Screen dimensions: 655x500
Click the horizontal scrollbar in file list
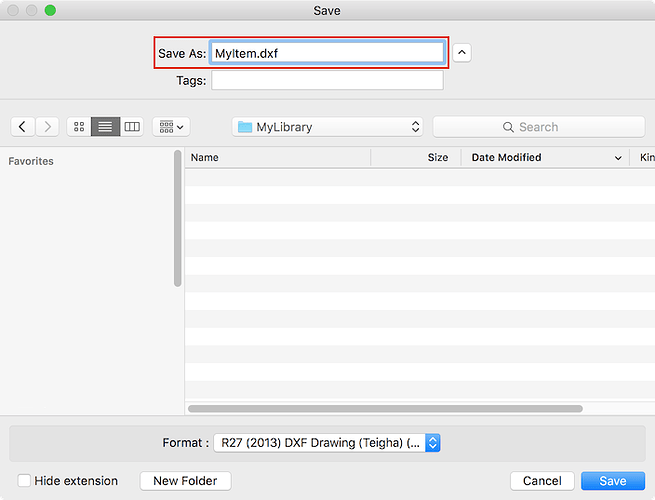385,408
